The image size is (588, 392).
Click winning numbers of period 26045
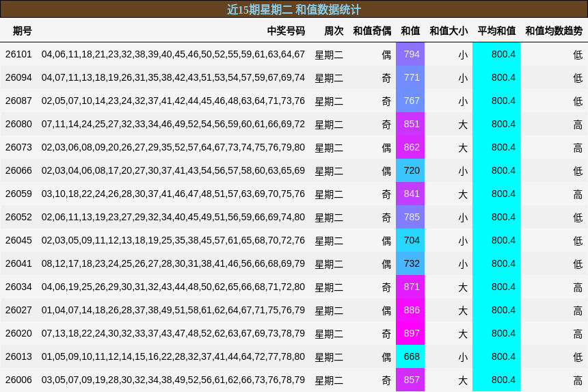(173, 240)
